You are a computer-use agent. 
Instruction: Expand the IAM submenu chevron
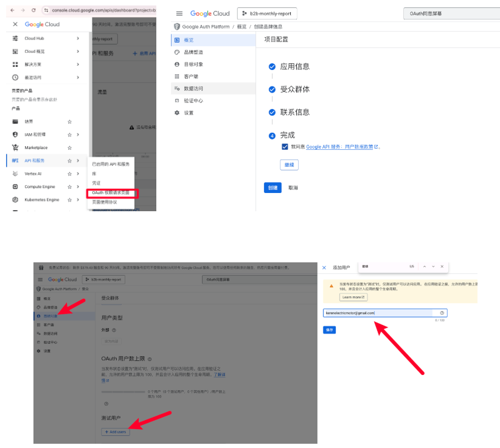78,135
